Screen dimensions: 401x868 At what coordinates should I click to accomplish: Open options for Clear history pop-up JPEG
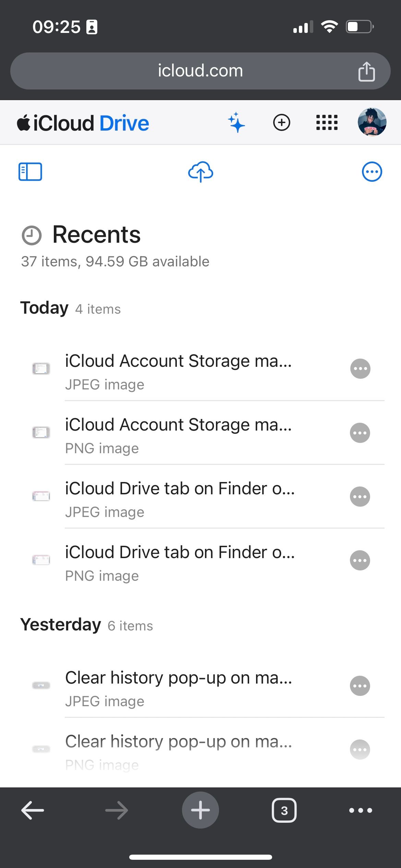click(x=360, y=686)
